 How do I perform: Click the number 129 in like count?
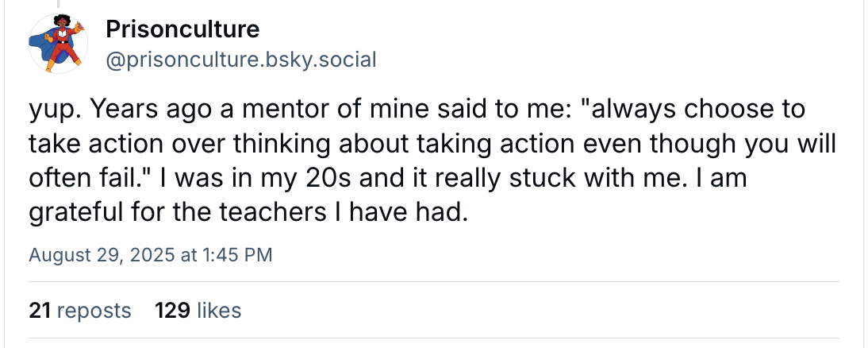pos(172,310)
